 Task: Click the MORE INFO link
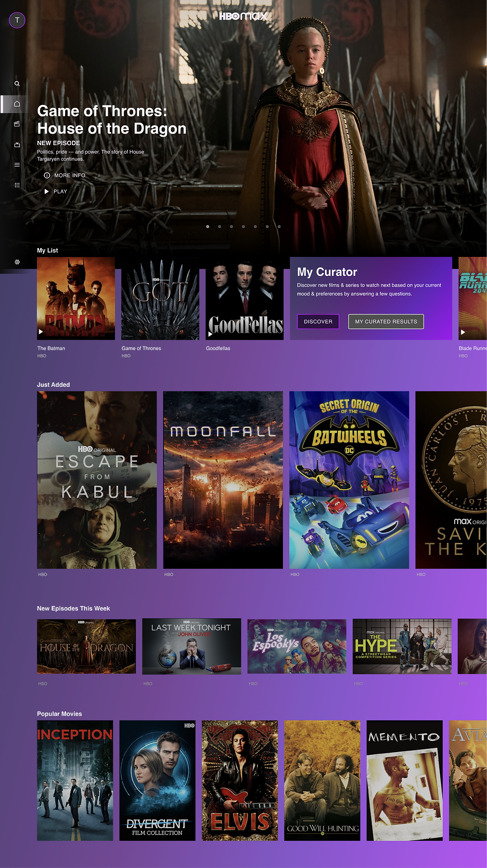click(x=70, y=175)
